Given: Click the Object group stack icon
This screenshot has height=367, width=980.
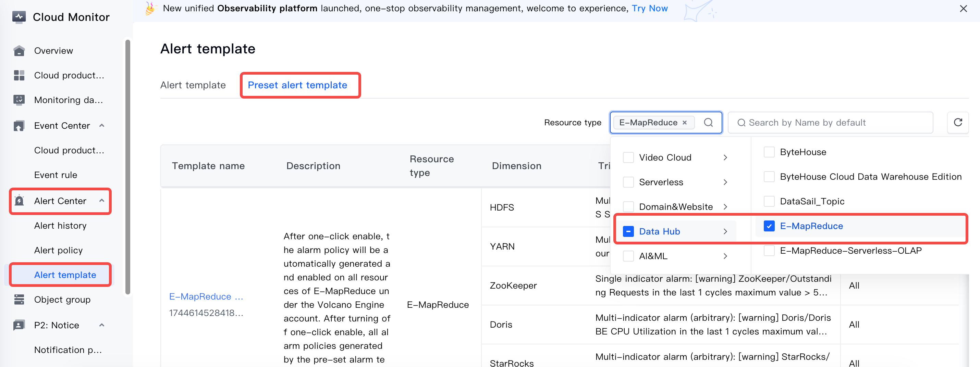Looking at the screenshot, I should (x=19, y=299).
